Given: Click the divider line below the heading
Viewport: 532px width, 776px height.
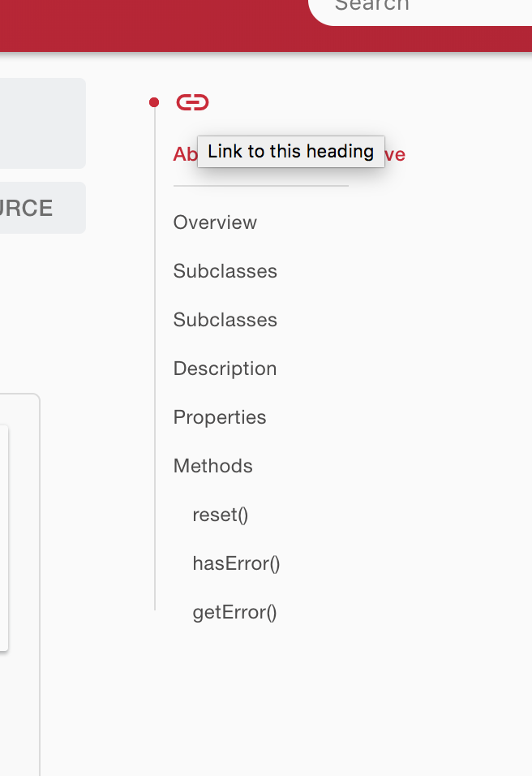Looking at the screenshot, I should click(260, 188).
